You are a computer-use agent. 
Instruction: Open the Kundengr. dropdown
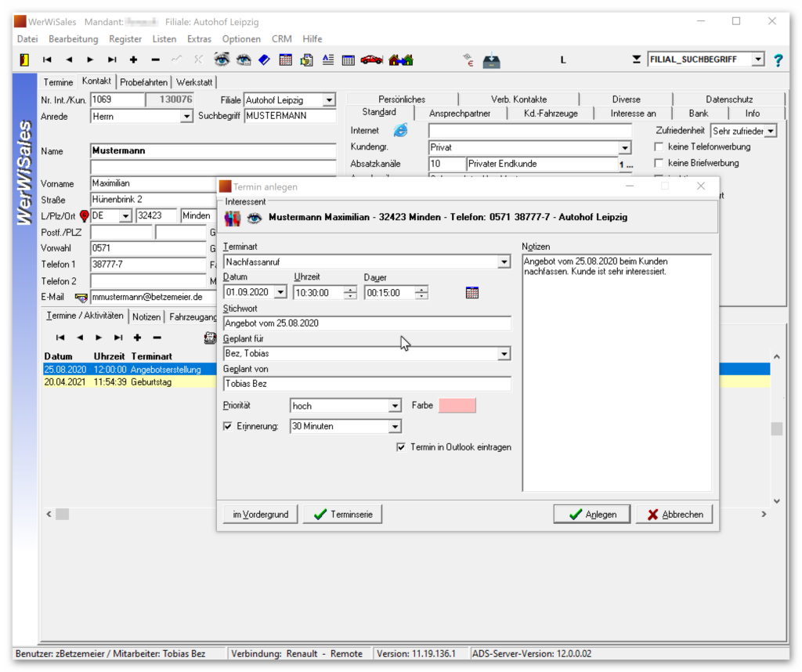point(624,148)
